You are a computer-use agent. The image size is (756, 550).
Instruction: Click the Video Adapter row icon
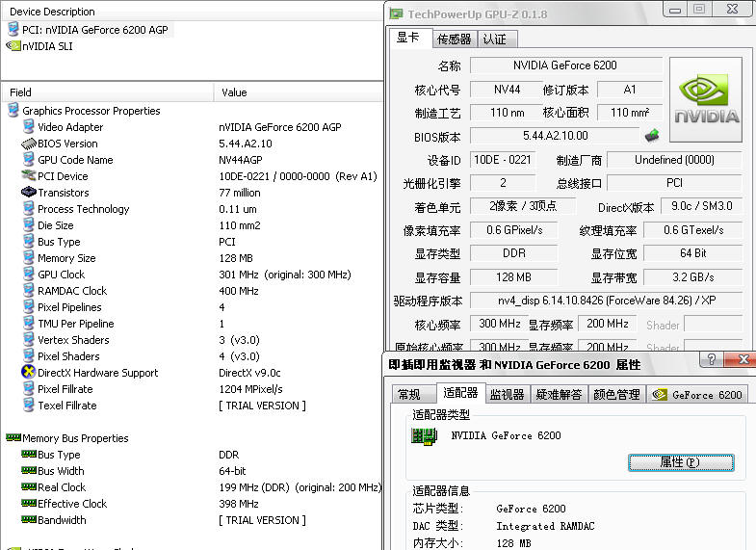29,127
